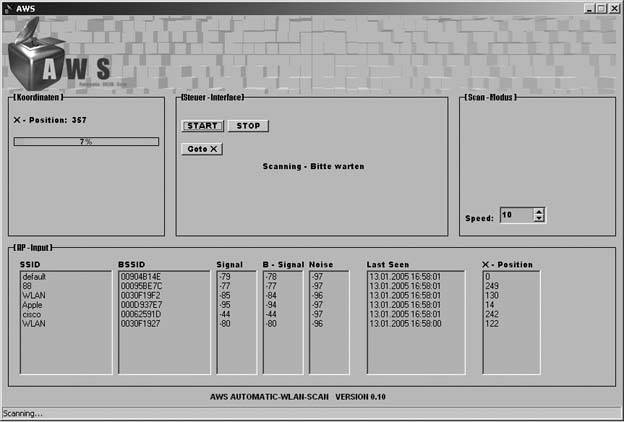Image resolution: width=624 pixels, height=422 pixels.
Task: Click the Goto X button
Action: (x=202, y=148)
